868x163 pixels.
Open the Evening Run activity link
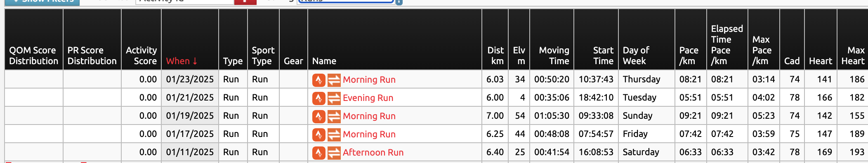(x=368, y=98)
